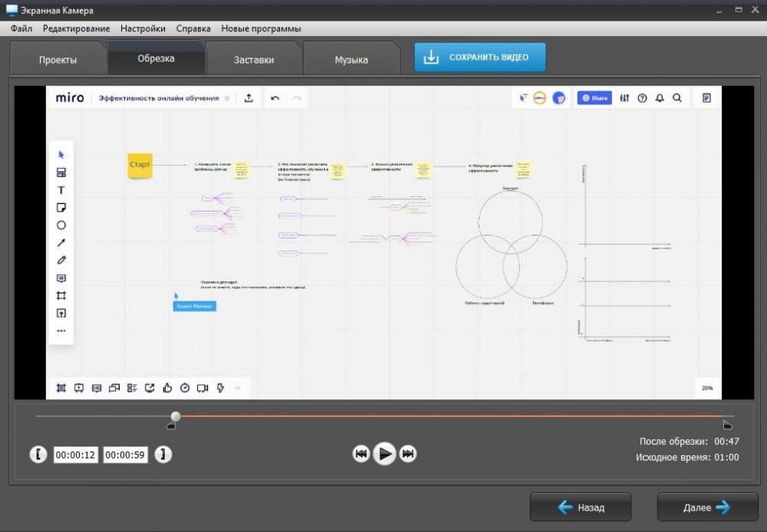Click the orange-ringed user avatar in miro header
The image size is (767, 532).
539,98
